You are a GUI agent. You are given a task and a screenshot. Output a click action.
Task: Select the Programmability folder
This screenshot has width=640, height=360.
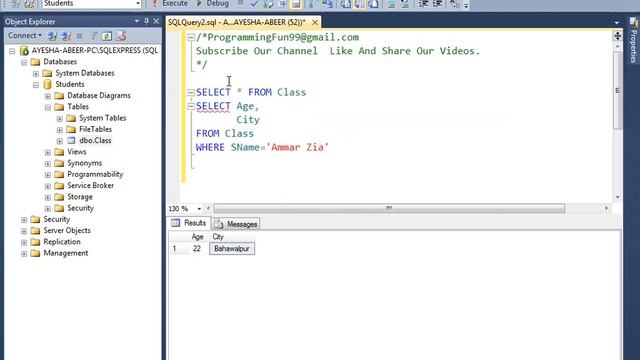pyautogui.click(x=95, y=174)
